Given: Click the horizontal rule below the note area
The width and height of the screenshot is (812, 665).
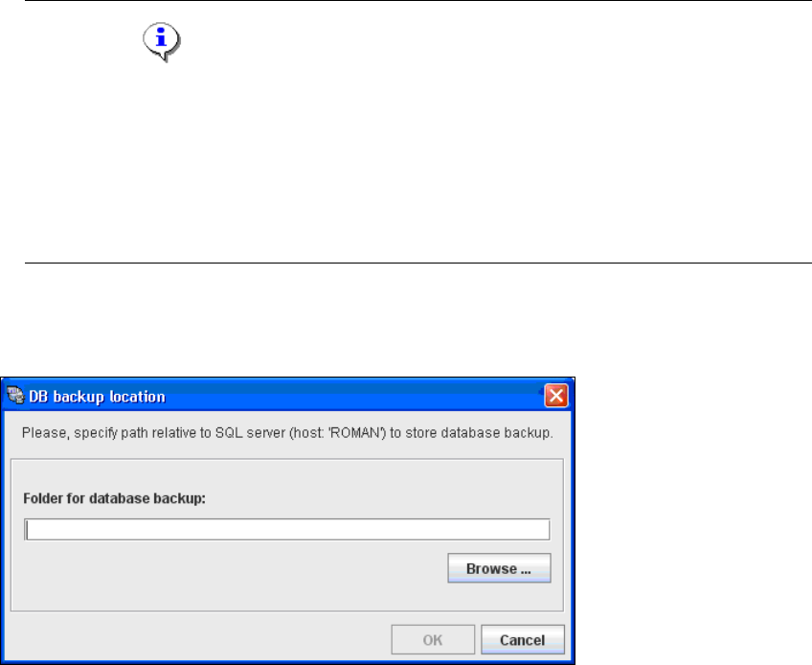Looking at the screenshot, I should coord(418,263).
